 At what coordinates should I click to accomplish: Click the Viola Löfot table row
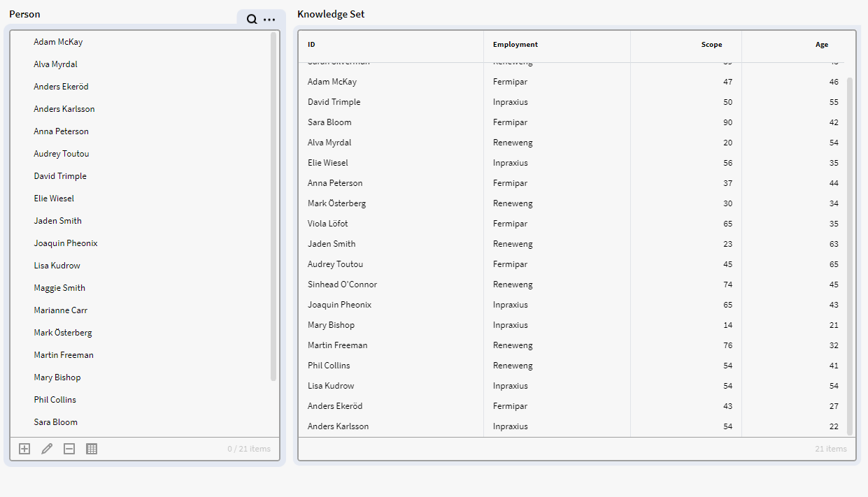coord(328,224)
